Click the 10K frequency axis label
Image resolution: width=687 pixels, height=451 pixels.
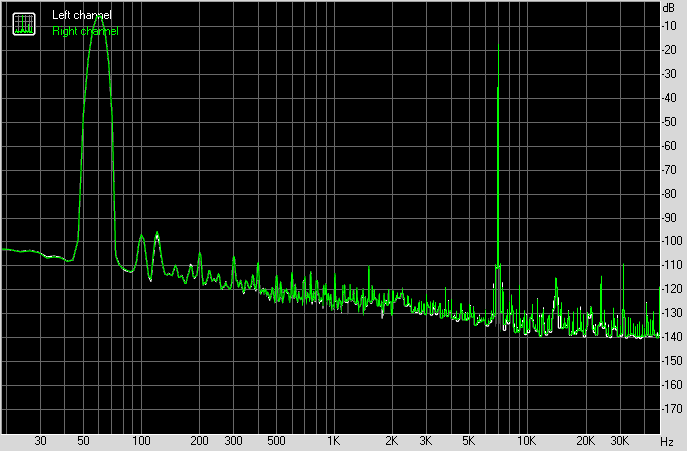point(526,441)
